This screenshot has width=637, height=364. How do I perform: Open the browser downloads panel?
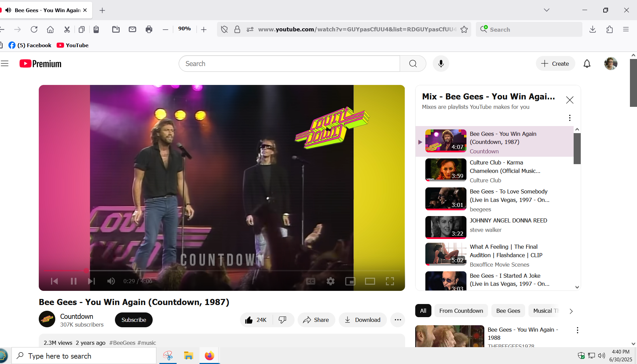[x=593, y=29]
